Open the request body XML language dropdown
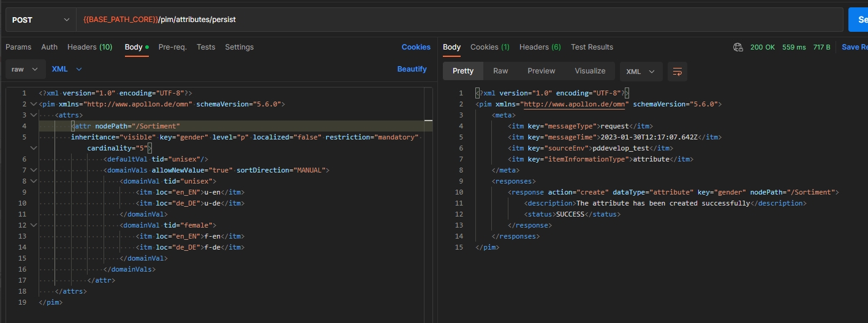The width and height of the screenshot is (868, 323). [66, 69]
